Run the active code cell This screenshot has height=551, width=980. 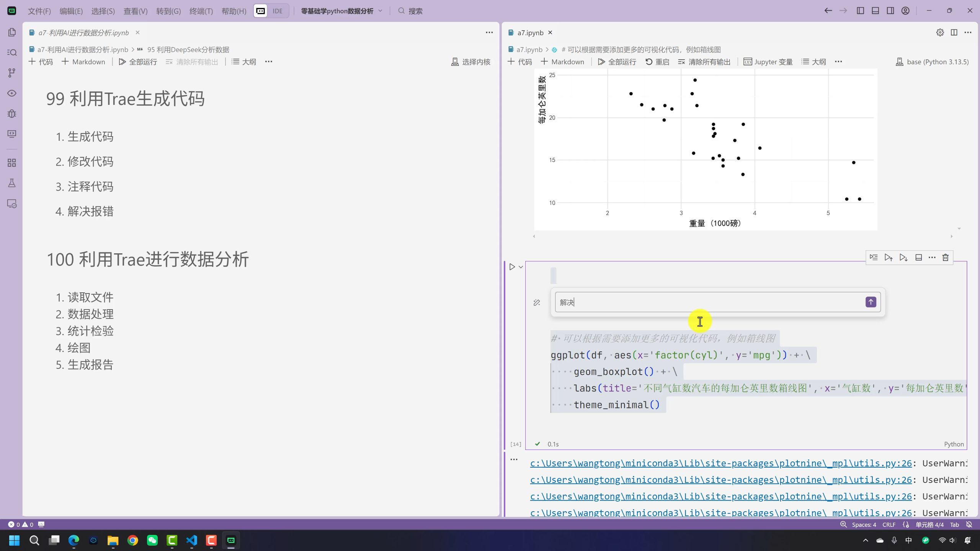point(512,267)
